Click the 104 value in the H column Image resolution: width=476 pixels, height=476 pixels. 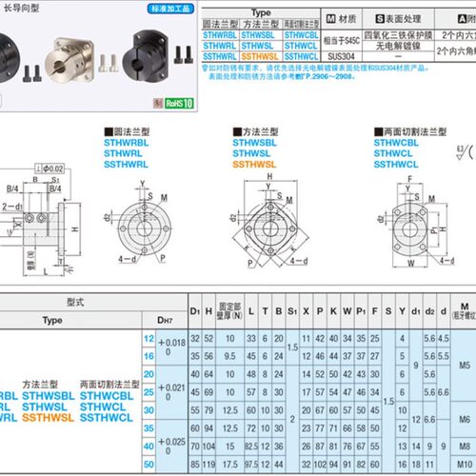(208, 446)
